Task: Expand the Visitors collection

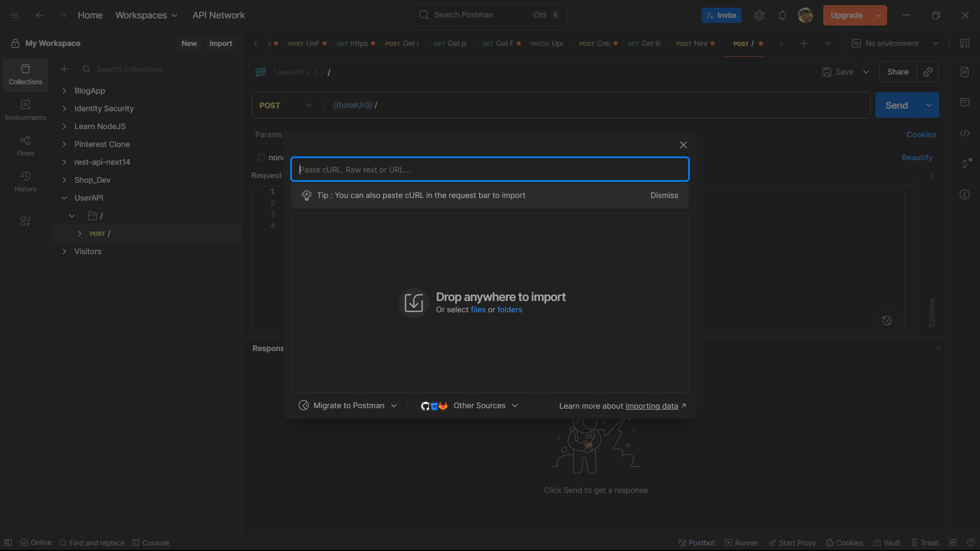Action: 64,252
